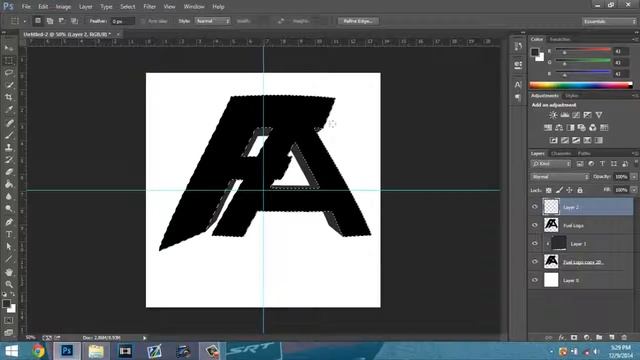Open the Essentials workspace dropdown
The height and width of the screenshot is (360, 640).
609,21
